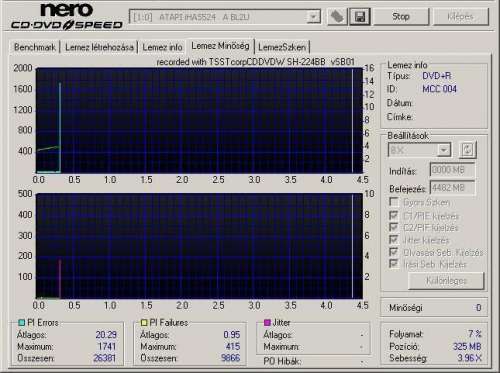Viewport: 500px width, 373px height.
Task: Switch to the Lemez létrehozása tab
Action: point(99,47)
